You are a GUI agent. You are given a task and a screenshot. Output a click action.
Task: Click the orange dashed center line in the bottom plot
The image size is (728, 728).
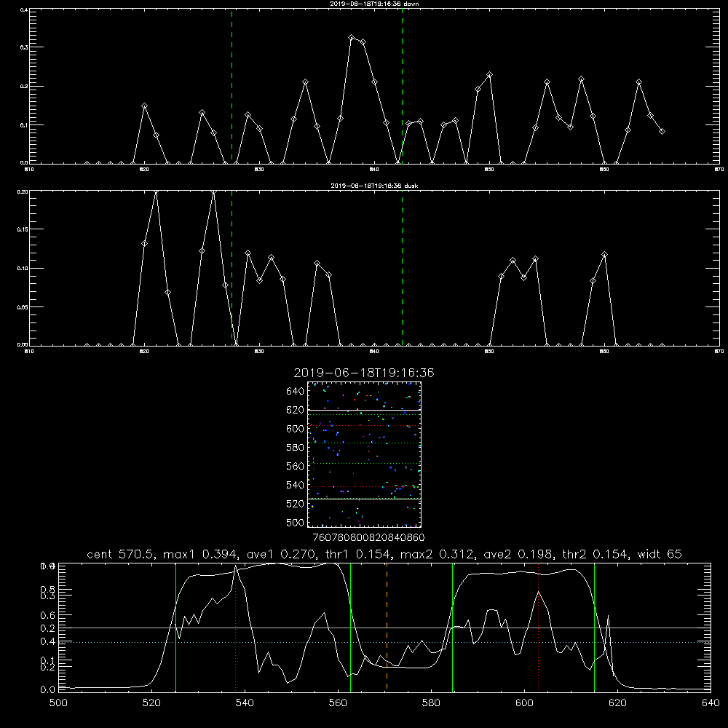(x=387, y=627)
